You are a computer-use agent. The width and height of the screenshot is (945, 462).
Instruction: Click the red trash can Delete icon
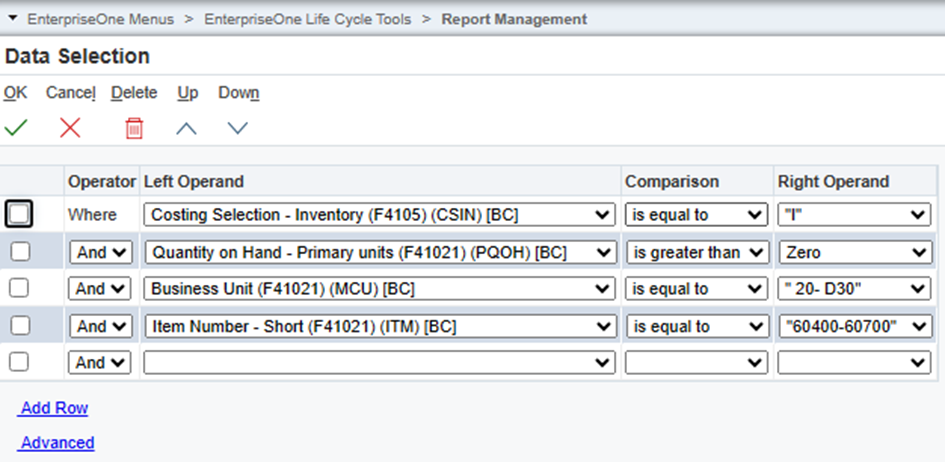134,128
